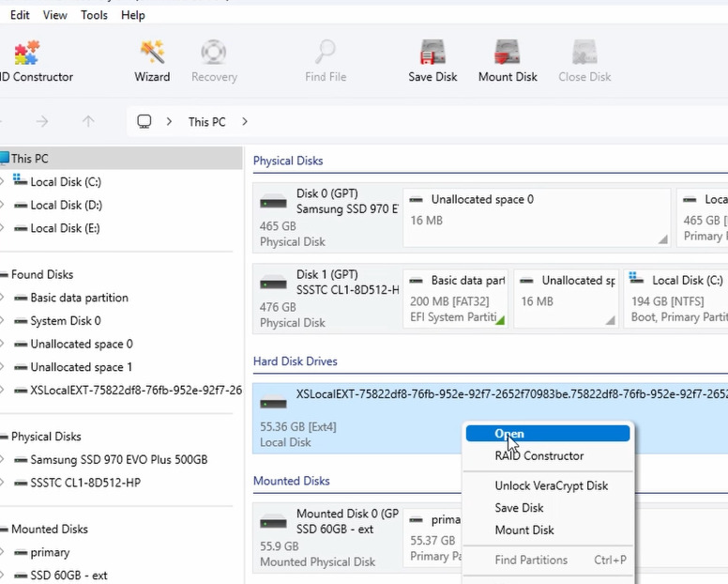Choose Open in the context menu
728x584 pixels.
coord(548,434)
